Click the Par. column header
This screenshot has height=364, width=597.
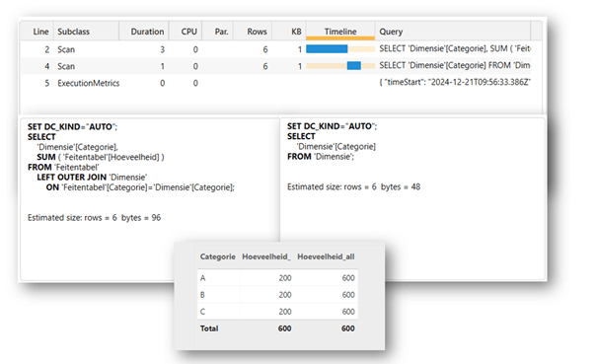point(218,32)
